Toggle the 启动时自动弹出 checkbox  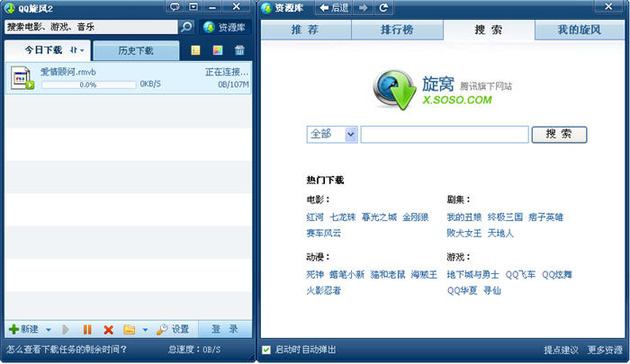(266, 350)
